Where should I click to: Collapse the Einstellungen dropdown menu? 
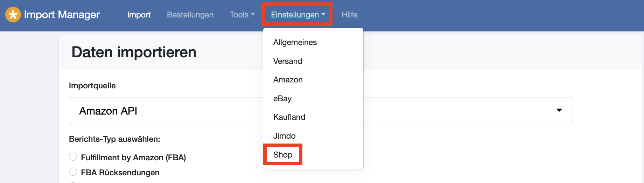[298, 15]
